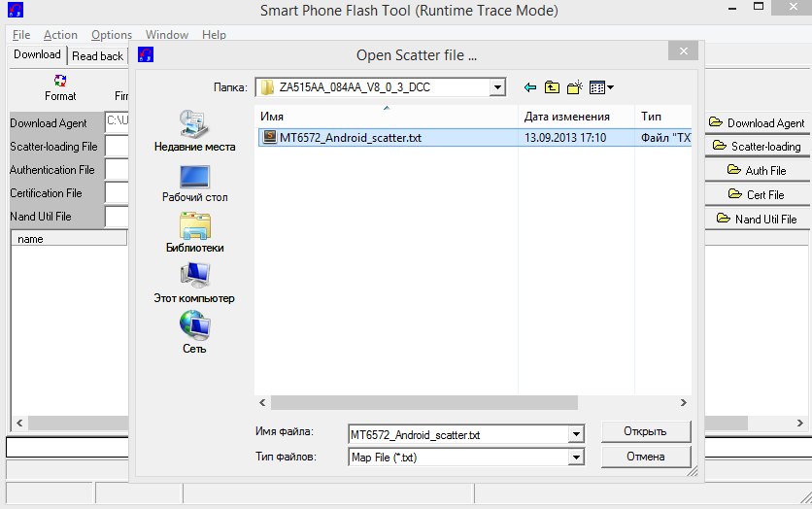Click the Nand Util File button
This screenshot has width=812, height=509.
(758, 219)
